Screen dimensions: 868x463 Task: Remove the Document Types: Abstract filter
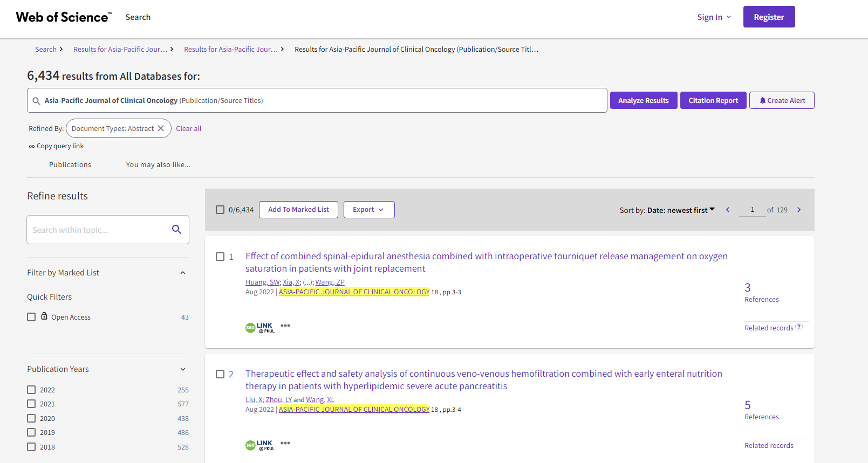[161, 128]
